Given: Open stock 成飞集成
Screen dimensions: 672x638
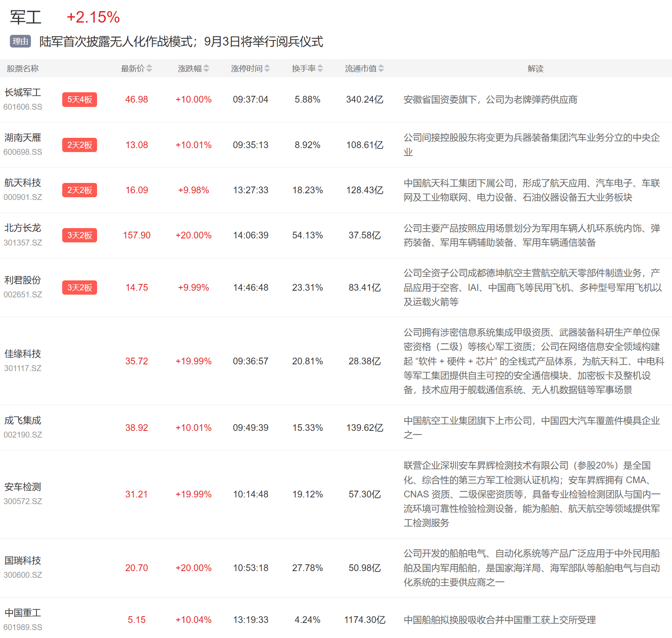Looking at the screenshot, I should coord(23,421).
